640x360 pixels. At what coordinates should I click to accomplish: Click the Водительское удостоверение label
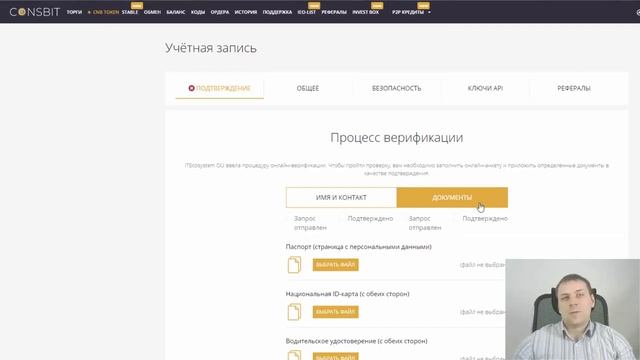click(x=356, y=341)
